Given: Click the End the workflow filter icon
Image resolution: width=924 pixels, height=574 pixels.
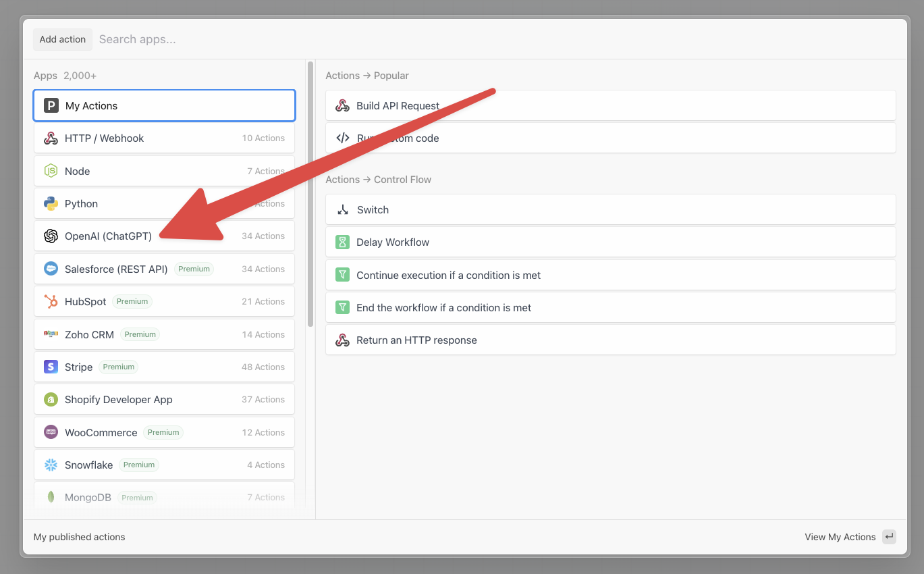Looking at the screenshot, I should click(343, 308).
